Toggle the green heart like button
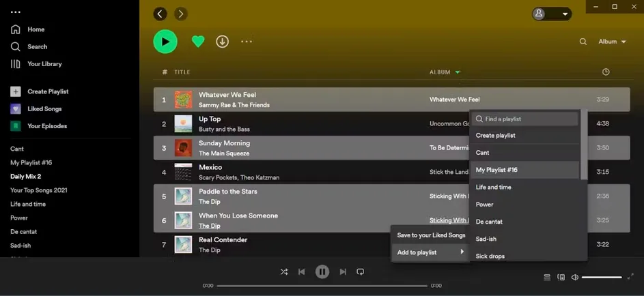644x296 pixels. point(198,42)
